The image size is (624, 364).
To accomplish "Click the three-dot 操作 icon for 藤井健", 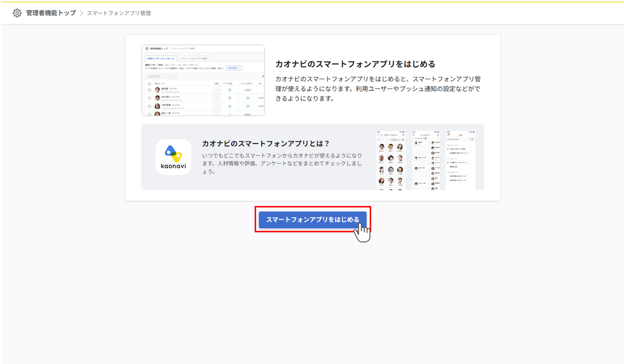I will pyautogui.click(x=216, y=91).
